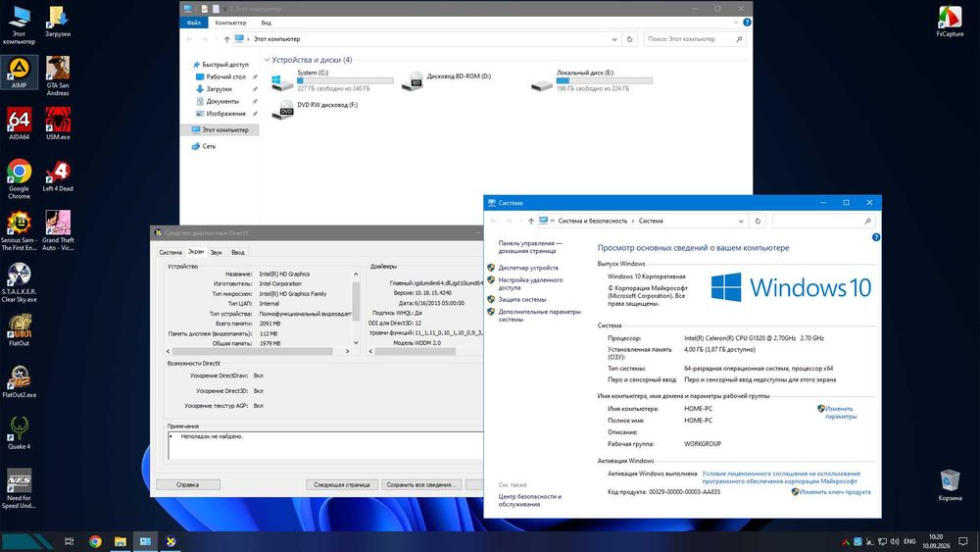Open the Файл menu in Explorer
The height and width of the screenshot is (552, 980).
[194, 23]
